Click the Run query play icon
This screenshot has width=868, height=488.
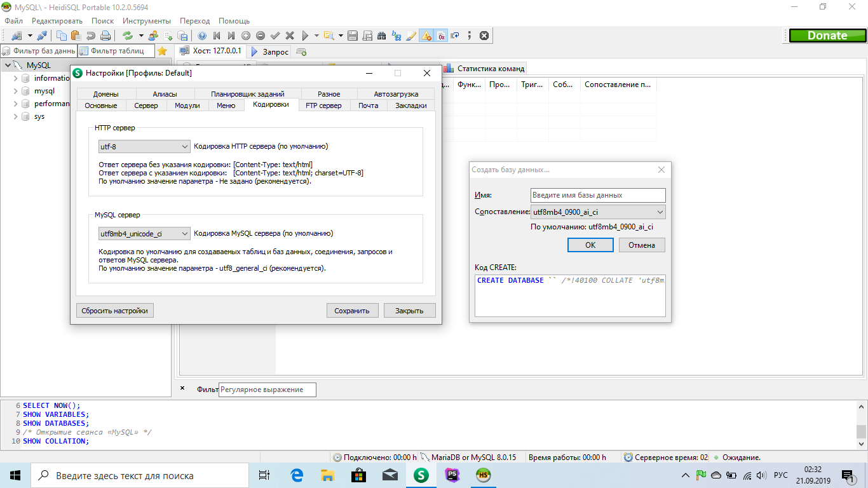coord(306,36)
